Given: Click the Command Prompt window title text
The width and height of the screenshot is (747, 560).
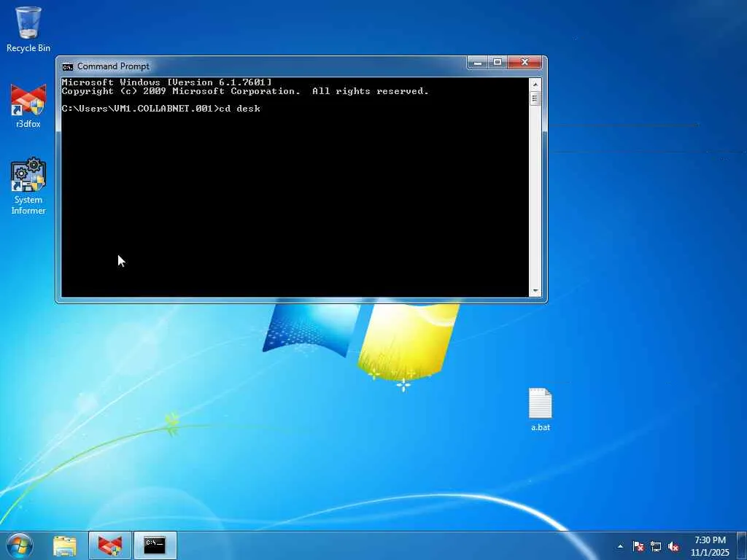Looking at the screenshot, I should pos(113,66).
